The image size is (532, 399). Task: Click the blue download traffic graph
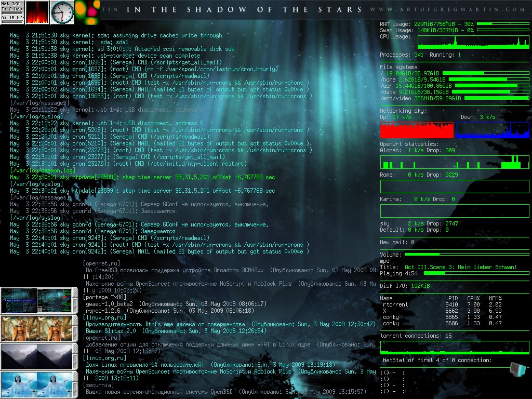[x=493, y=130]
